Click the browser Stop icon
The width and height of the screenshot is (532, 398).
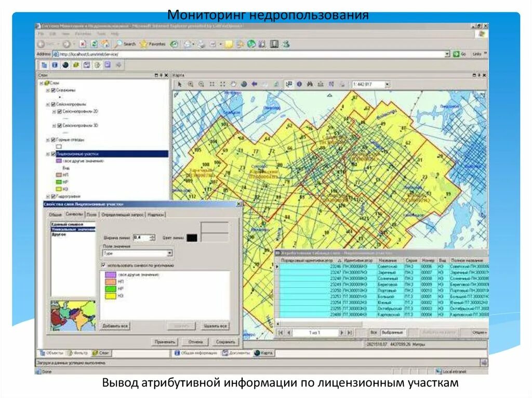(x=83, y=44)
